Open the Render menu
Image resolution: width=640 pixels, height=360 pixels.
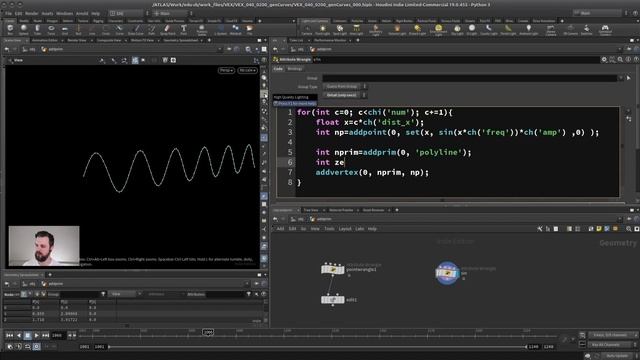[32, 13]
